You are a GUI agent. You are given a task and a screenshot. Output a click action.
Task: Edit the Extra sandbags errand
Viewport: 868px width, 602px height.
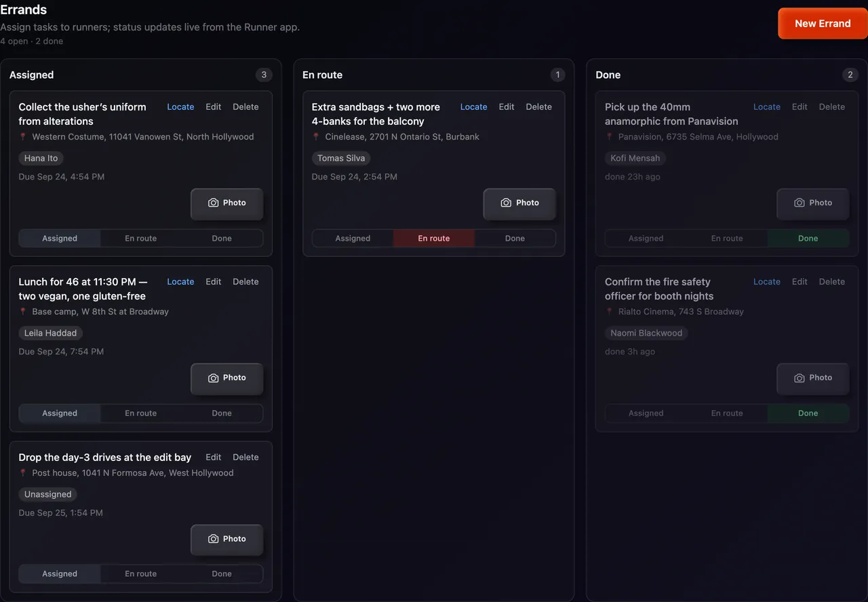(507, 107)
